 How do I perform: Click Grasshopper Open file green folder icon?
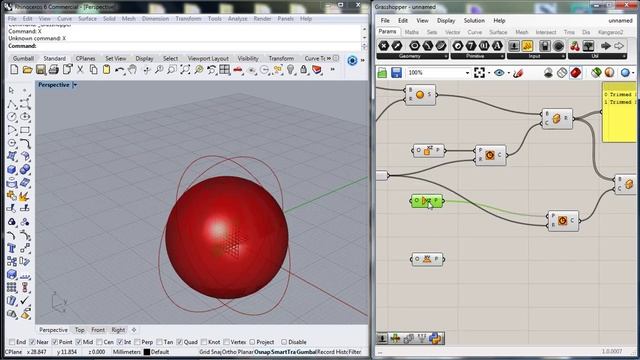coord(382,73)
